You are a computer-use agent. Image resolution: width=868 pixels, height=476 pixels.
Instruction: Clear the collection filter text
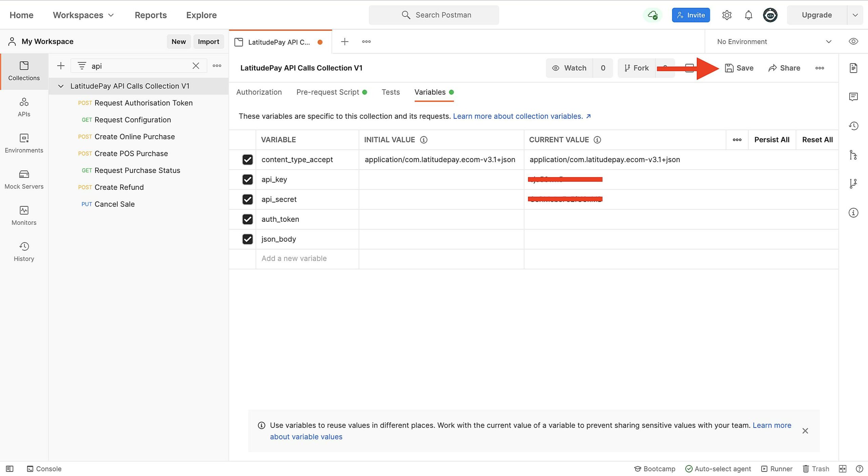[x=196, y=66]
